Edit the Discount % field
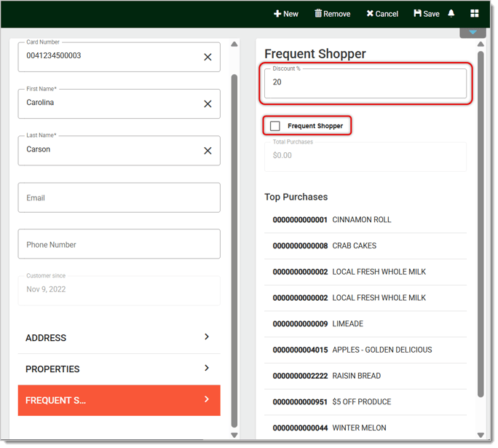The image size is (498, 448). (365, 83)
